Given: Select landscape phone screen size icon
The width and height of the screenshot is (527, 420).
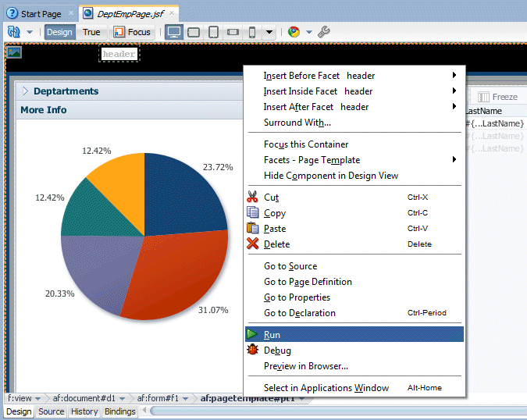Looking at the screenshot, I should tap(233, 32).
